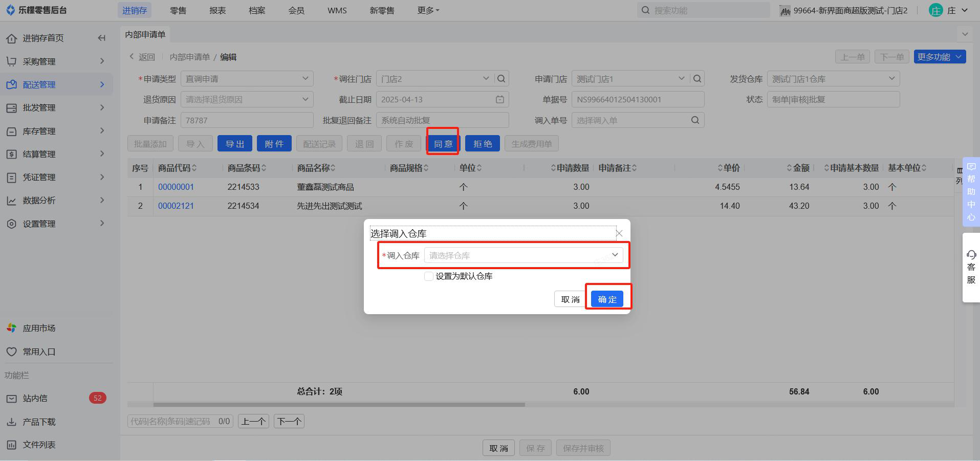Screen dimensions: 980x461
Task: Click search icon beside 调往门店 field
Action: tap(502, 79)
